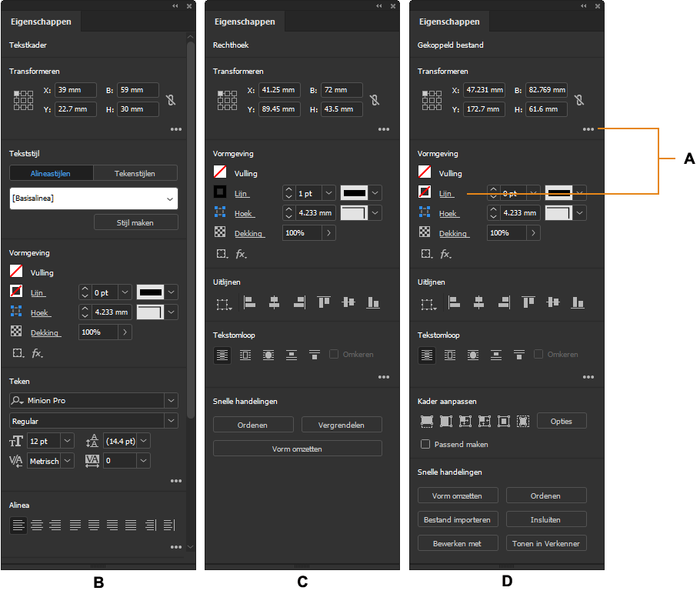
Task: Select wrap around bounding box in Gekoppeld bestand Tekstomloop
Action: (x=450, y=355)
